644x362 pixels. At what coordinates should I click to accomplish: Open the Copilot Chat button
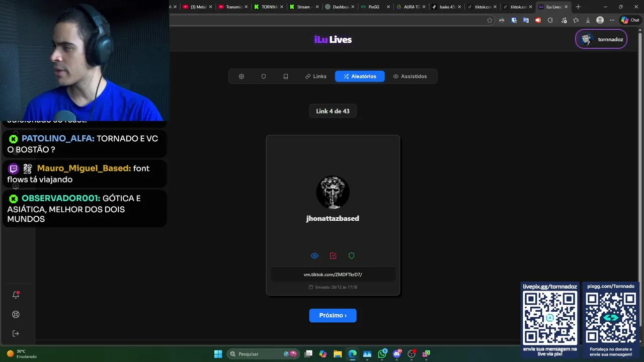click(x=630, y=20)
